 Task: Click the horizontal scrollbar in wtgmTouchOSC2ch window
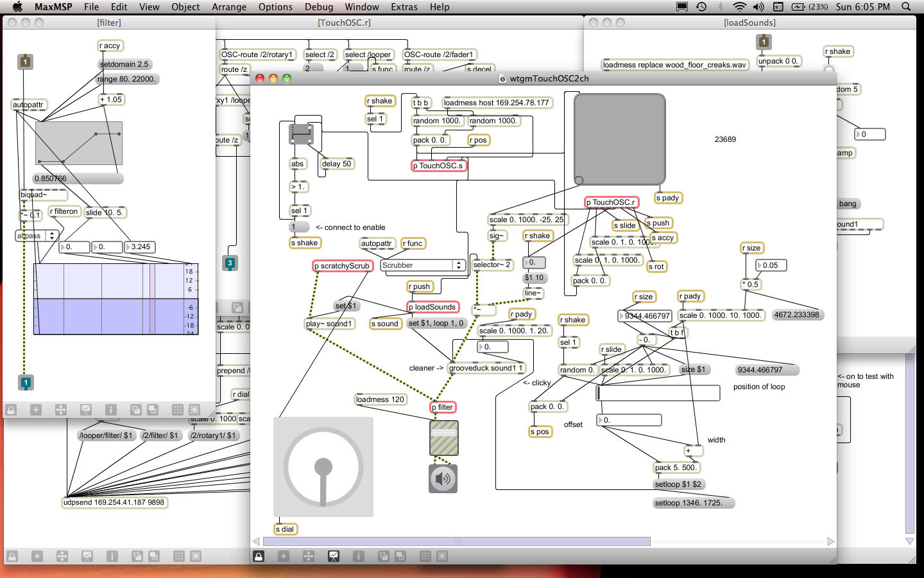(457, 541)
